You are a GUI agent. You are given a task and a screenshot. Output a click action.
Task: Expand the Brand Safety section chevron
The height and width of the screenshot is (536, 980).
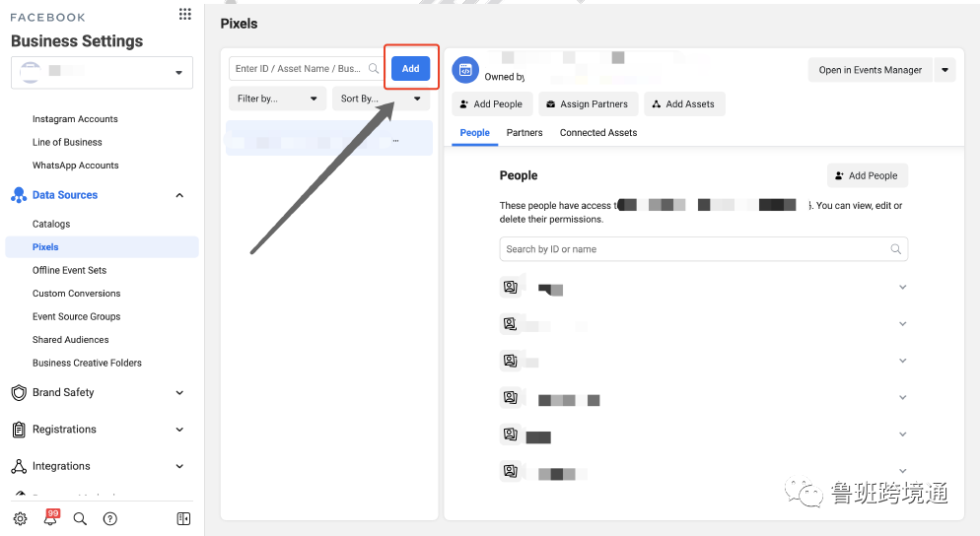coord(179,393)
